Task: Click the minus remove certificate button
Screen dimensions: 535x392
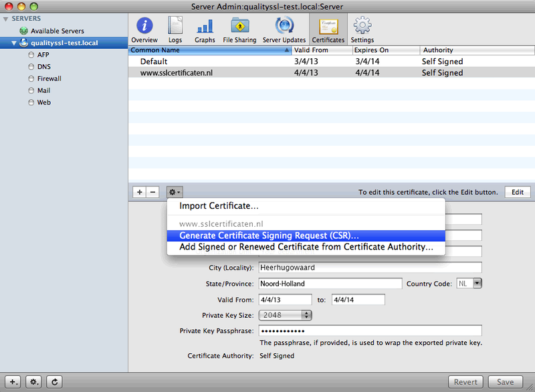Action: (152, 192)
